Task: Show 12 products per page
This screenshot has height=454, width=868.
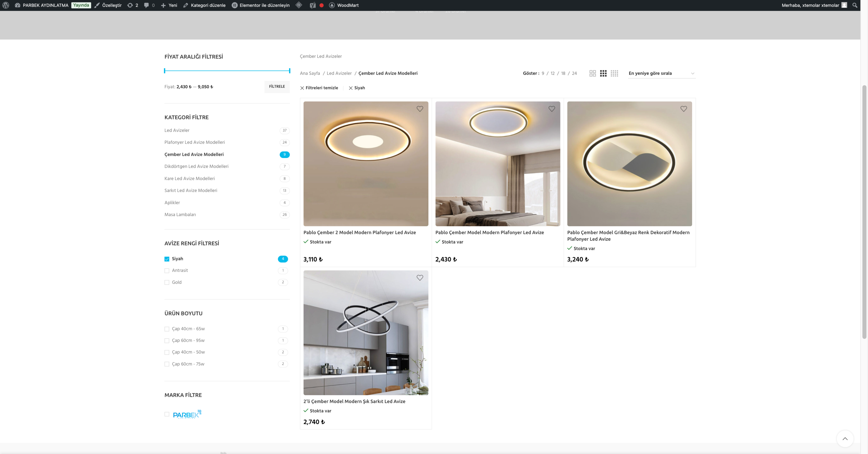Action: (553, 73)
